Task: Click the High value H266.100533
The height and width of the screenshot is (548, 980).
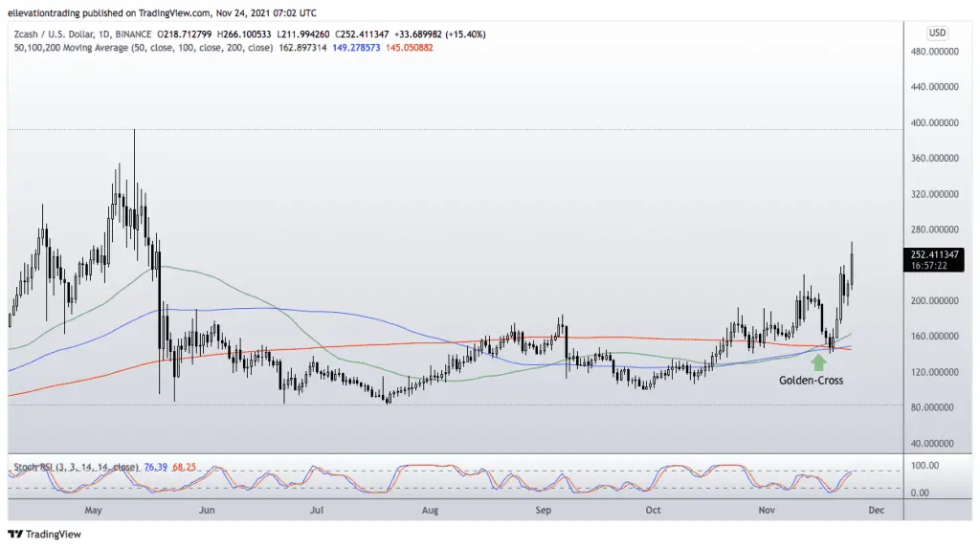Action: coord(244,34)
